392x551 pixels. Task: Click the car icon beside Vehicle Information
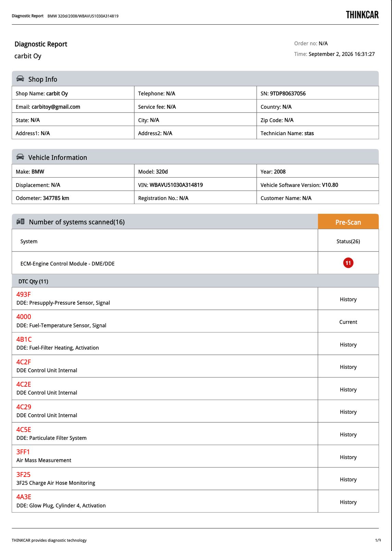tap(20, 157)
